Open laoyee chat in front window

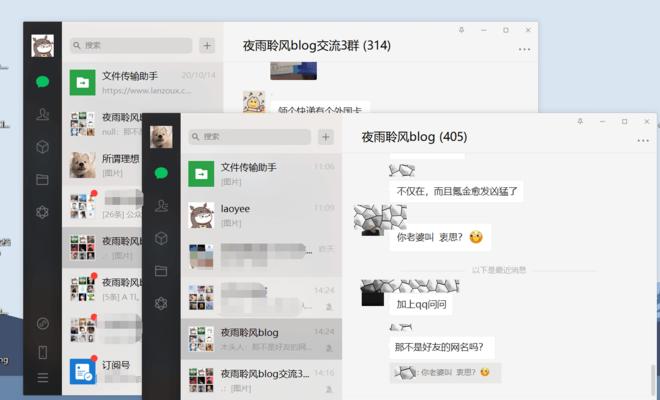pos(261,215)
